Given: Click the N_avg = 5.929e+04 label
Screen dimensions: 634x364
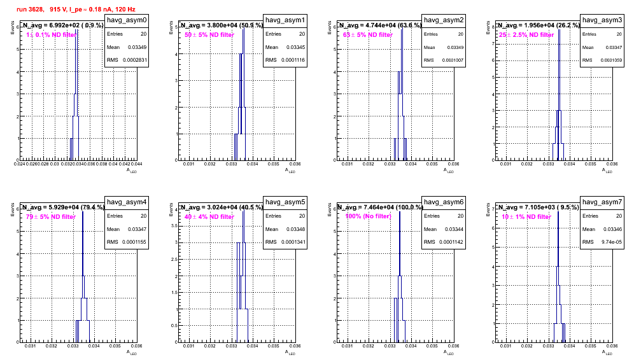Looking at the screenshot, I should point(63,207).
